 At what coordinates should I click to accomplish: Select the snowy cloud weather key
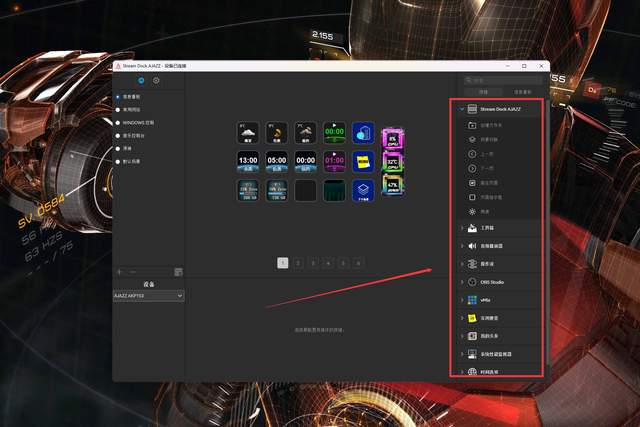point(248,132)
